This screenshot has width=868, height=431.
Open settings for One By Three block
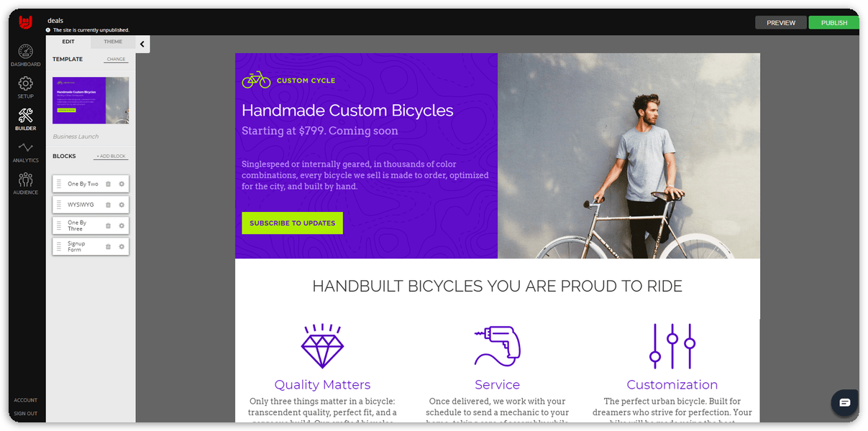tap(122, 226)
